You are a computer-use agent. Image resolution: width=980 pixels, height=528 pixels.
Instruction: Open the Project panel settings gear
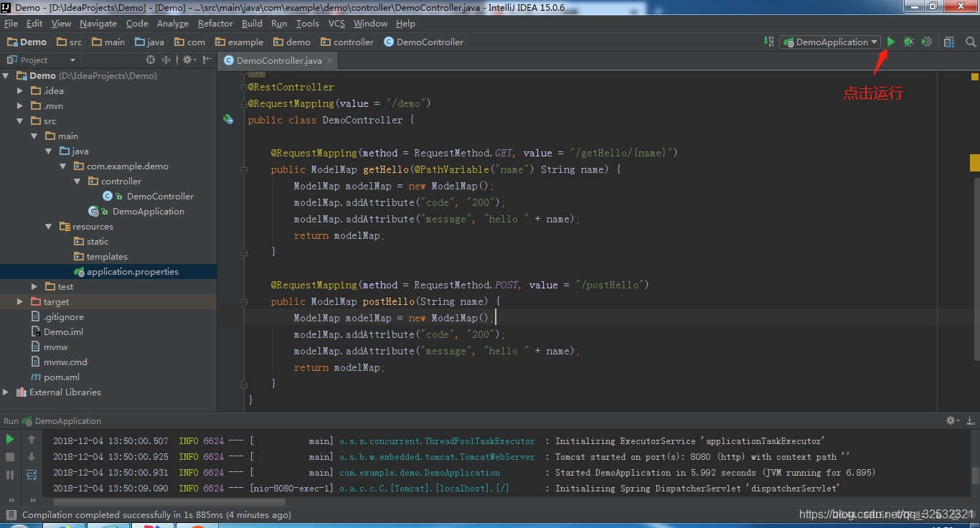point(188,60)
